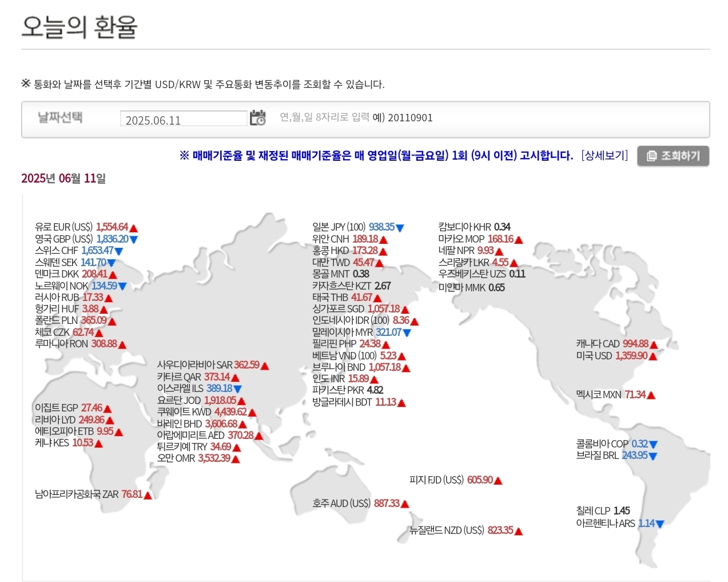Select 브라질 BRL exchange rate

coord(616,456)
